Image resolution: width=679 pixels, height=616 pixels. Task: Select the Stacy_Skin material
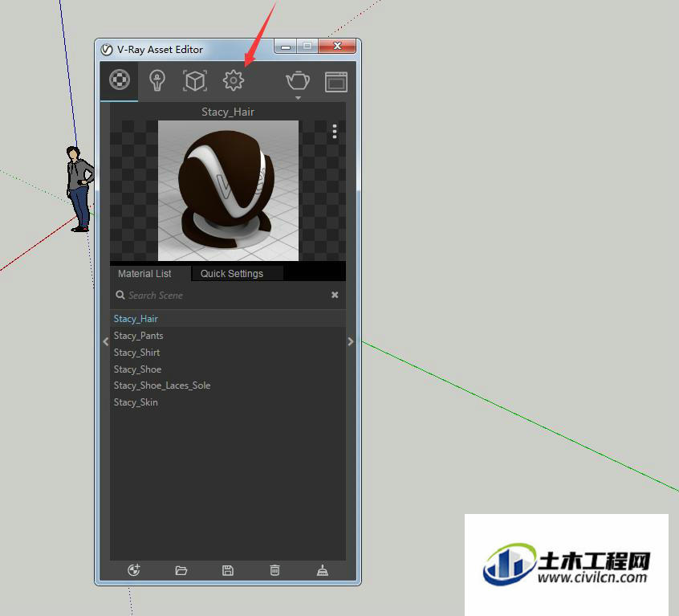228,402
